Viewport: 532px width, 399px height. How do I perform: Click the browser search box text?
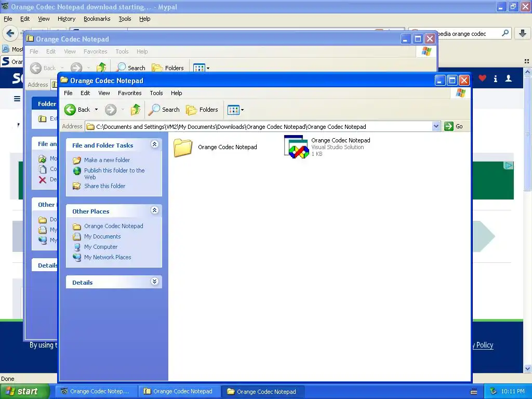[462, 34]
